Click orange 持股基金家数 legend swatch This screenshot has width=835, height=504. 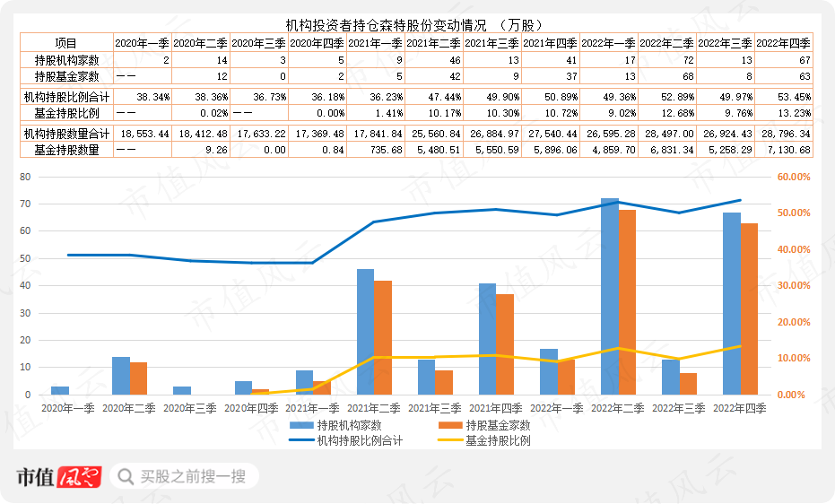tap(450, 426)
